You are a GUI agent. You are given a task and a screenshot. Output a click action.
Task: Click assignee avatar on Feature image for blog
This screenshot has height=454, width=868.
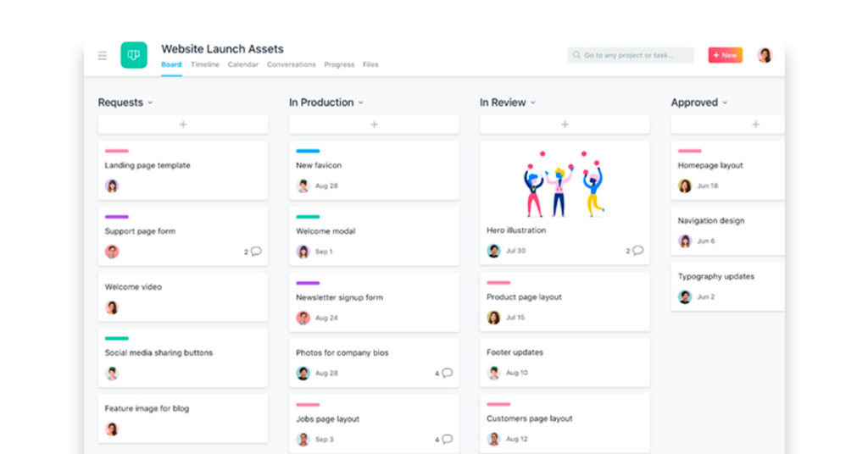[x=112, y=429]
